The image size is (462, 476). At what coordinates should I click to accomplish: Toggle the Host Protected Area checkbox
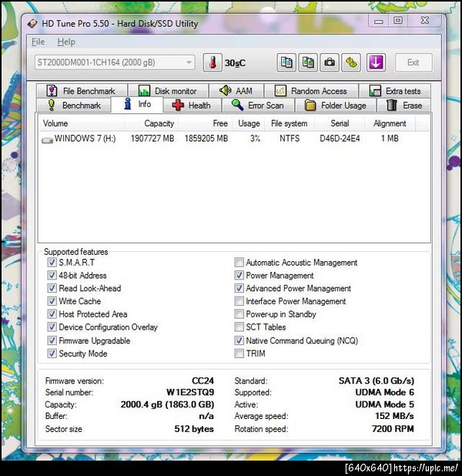coord(52,313)
